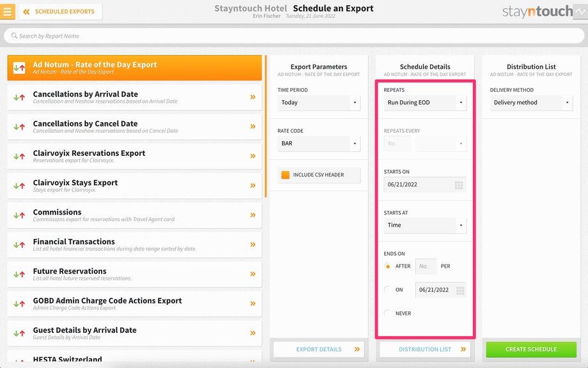The width and height of the screenshot is (588, 368).
Task: Click arrows icon beside GOBD Admin Charge Code
Action: (x=19, y=304)
